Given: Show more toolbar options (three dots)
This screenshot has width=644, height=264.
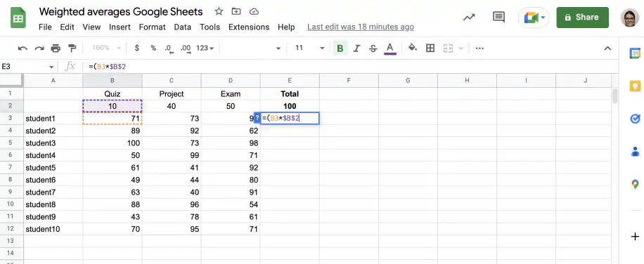Looking at the screenshot, I should [x=479, y=48].
